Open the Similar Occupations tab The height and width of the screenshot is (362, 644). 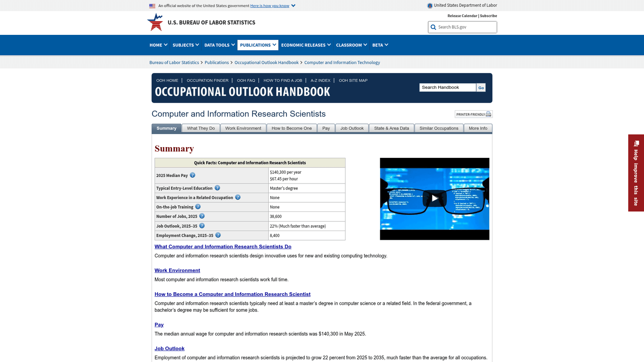tap(439, 128)
